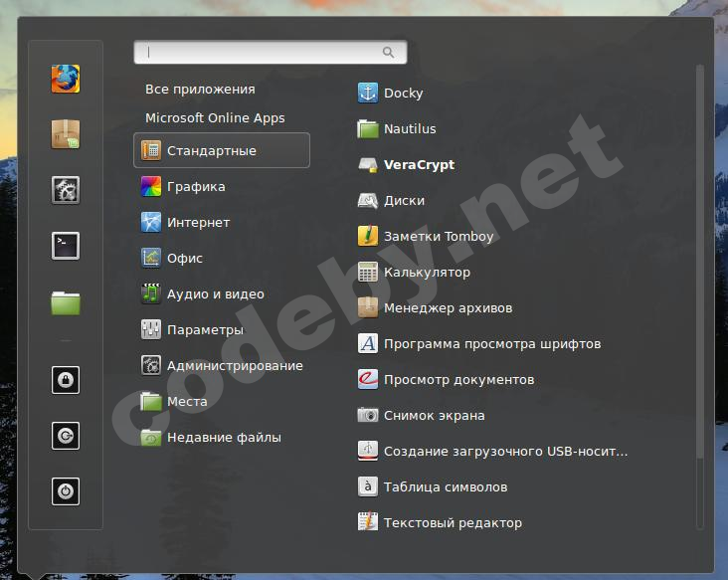Click the Nautilus folder icon

(368, 128)
